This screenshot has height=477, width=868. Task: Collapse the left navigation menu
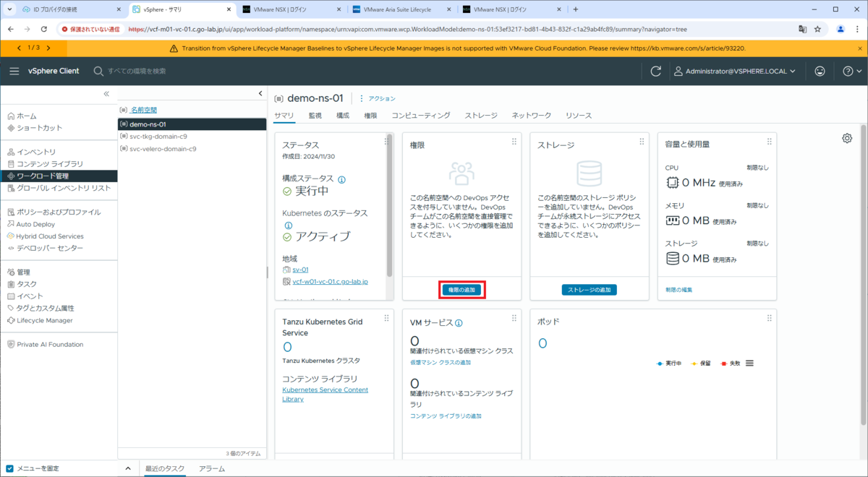(x=106, y=94)
